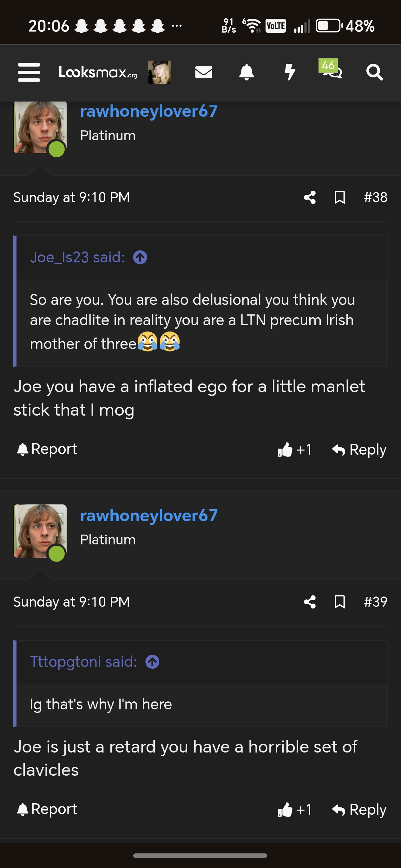
Task: Open the search magnifier icon
Action: pyautogui.click(x=374, y=72)
